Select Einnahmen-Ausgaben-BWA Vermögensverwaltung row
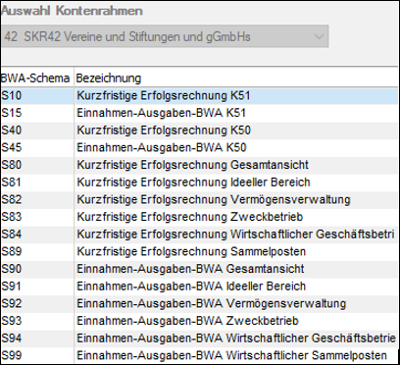400x365 pixels. point(199,304)
